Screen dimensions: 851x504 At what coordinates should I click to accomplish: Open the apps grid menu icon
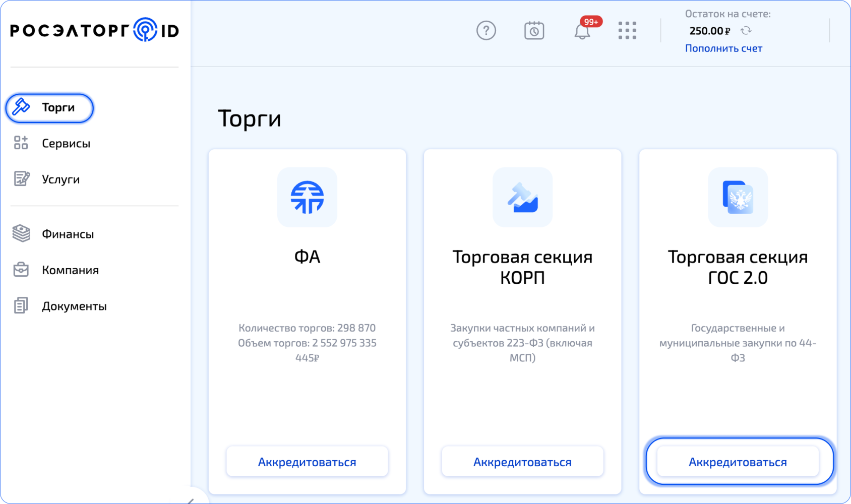627,31
